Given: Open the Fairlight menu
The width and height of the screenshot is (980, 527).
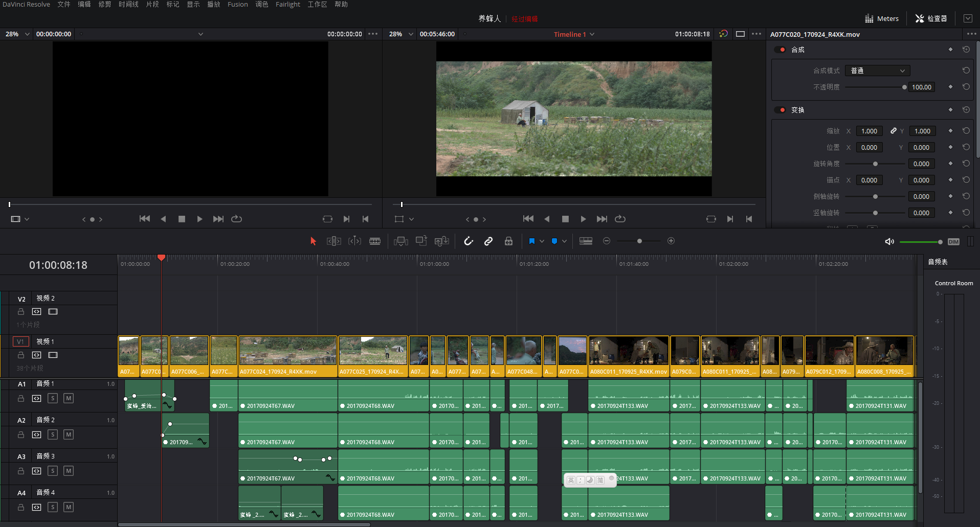Looking at the screenshot, I should coord(287,5).
